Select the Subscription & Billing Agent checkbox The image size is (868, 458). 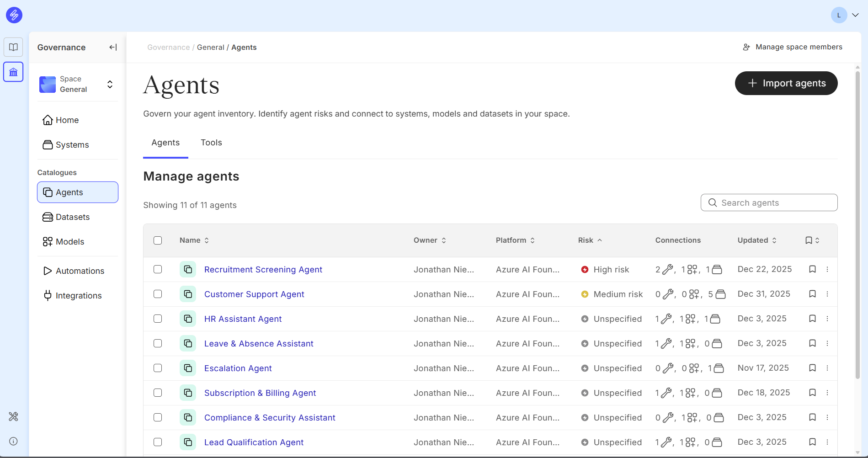point(158,393)
